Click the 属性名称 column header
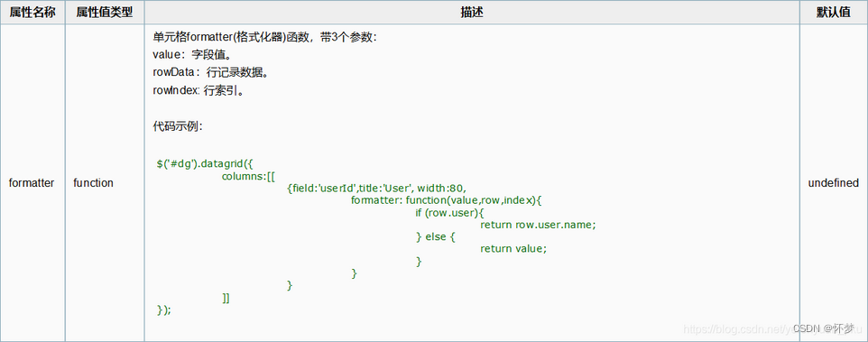Viewport: 868px width, 342px height. coord(32,12)
